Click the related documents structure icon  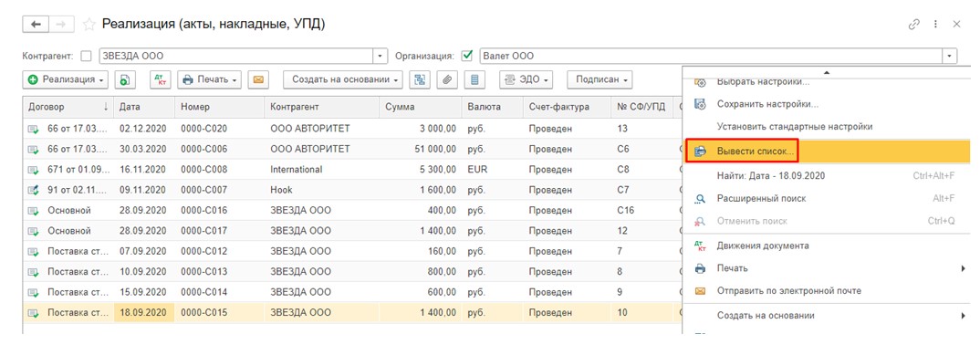tap(421, 79)
